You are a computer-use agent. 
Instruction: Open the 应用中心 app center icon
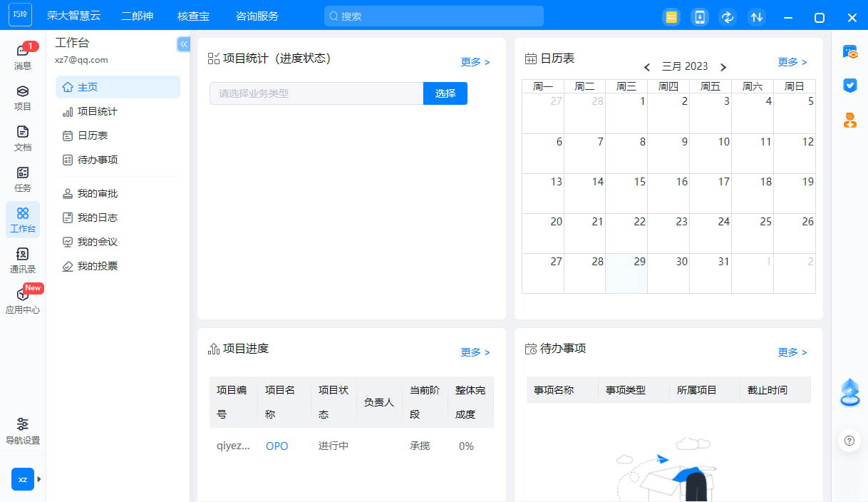pos(23,300)
